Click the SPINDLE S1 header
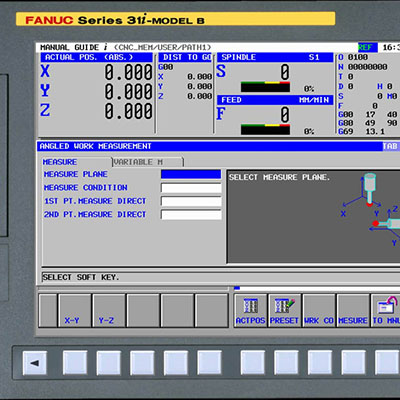This screenshot has height=400, width=400. 275,57
